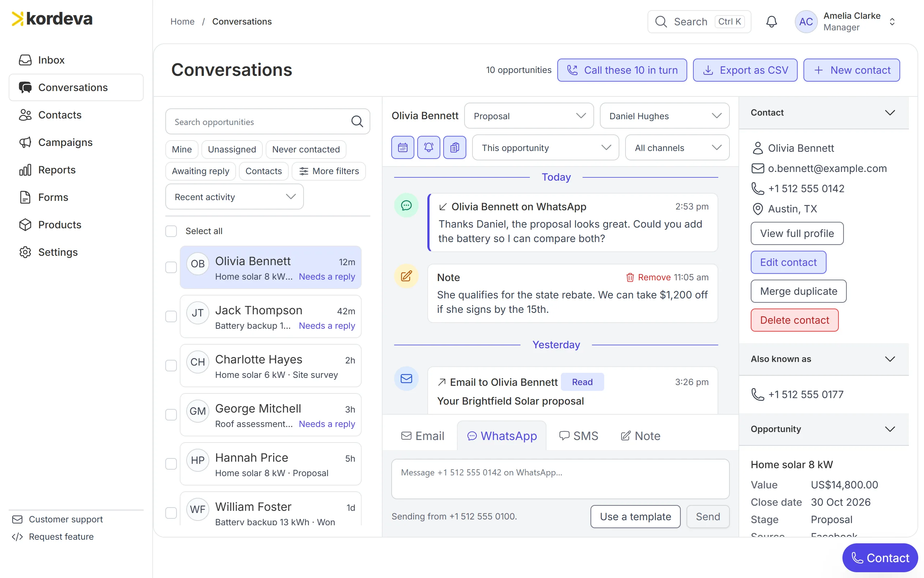Switch to the Email compose tab
Viewport: 924px width, 578px height.
pos(422,436)
